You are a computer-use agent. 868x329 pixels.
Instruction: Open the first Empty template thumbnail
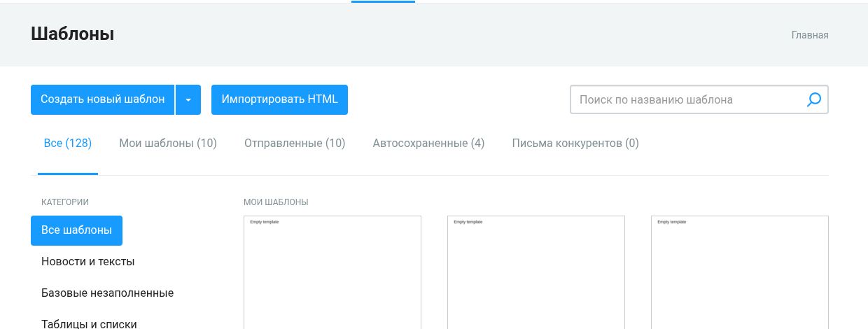(332, 272)
